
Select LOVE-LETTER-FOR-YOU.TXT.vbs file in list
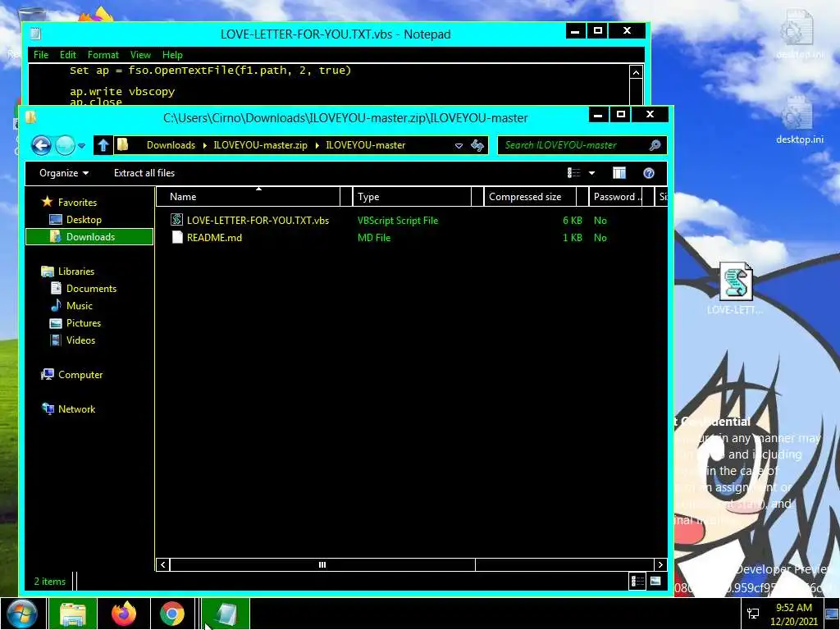tap(258, 220)
